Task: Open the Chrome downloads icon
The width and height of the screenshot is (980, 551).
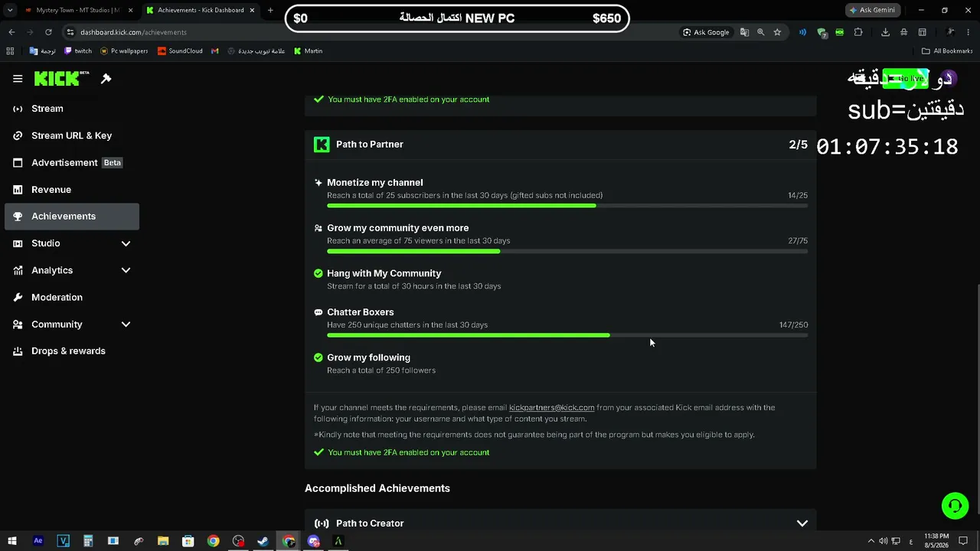Action: [885, 32]
